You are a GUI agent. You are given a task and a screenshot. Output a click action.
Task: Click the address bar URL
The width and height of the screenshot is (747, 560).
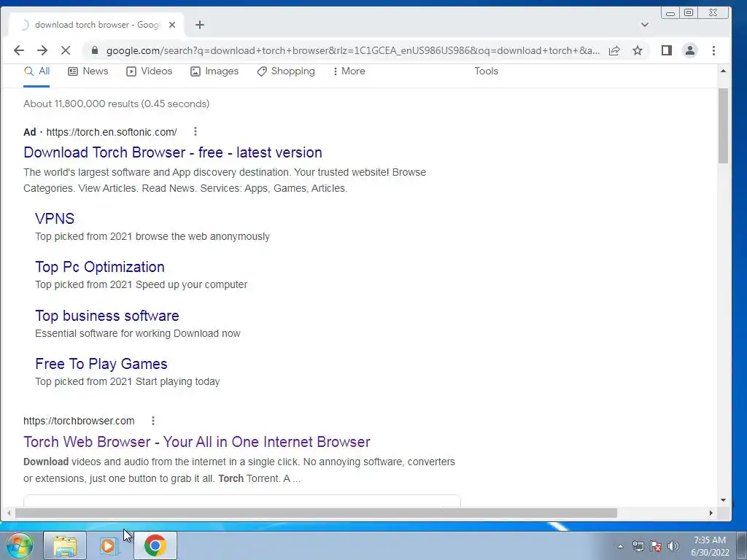pyautogui.click(x=352, y=50)
